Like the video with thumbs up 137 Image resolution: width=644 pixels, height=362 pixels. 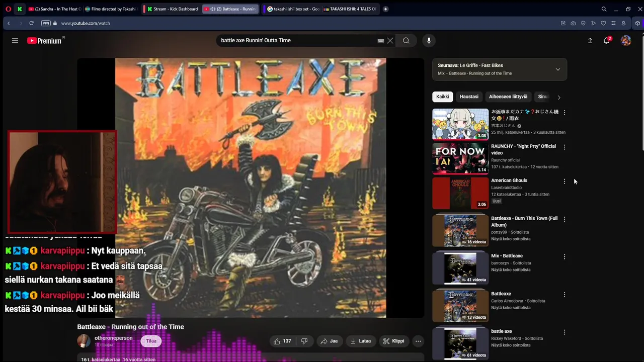coord(282,341)
